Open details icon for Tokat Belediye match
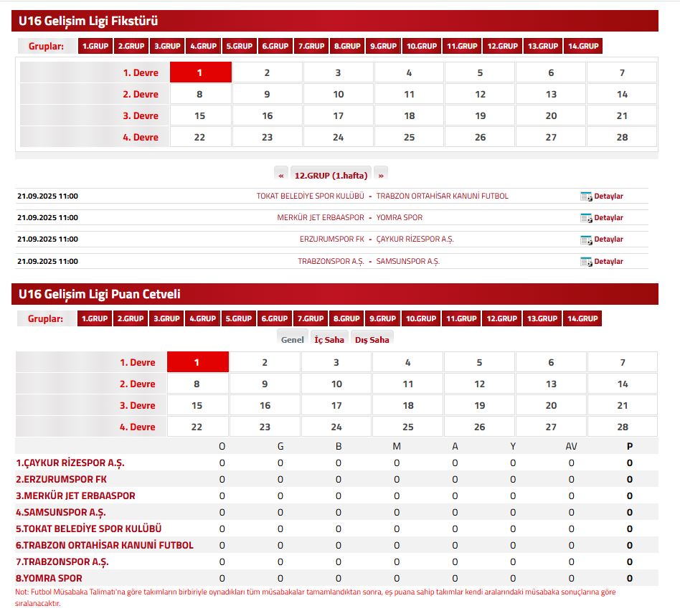 (586, 196)
